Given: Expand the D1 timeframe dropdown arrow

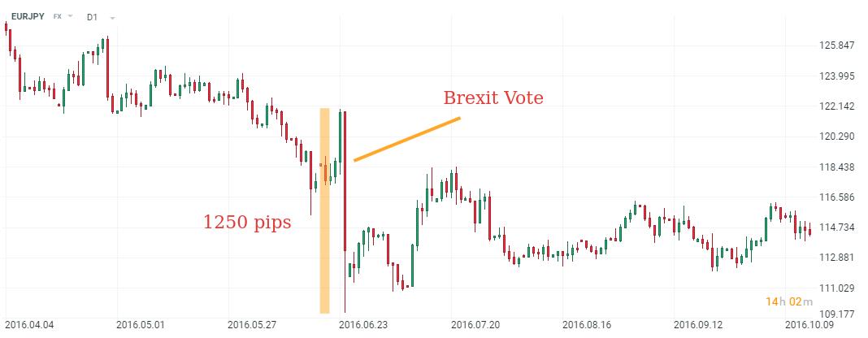Looking at the screenshot, I should point(111,17).
